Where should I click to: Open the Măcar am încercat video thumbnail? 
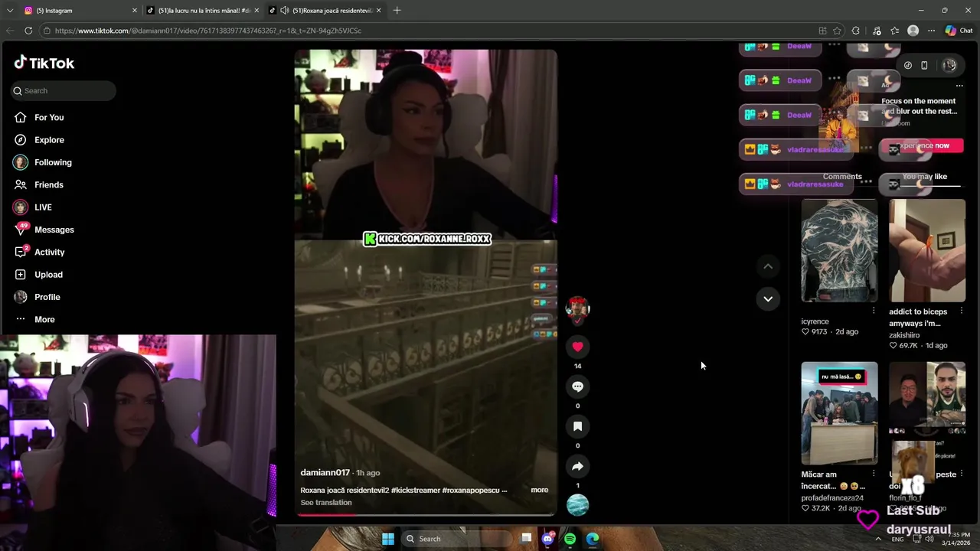coord(839,413)
